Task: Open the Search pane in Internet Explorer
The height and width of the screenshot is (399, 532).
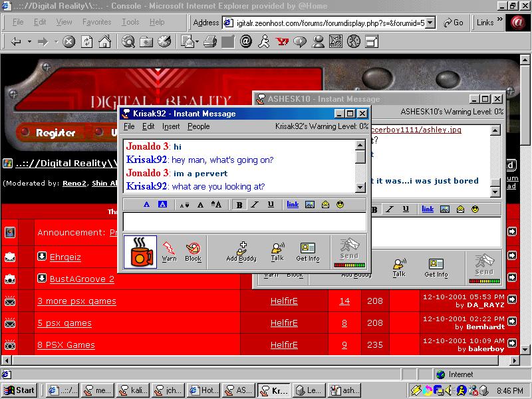Action: 128,42
